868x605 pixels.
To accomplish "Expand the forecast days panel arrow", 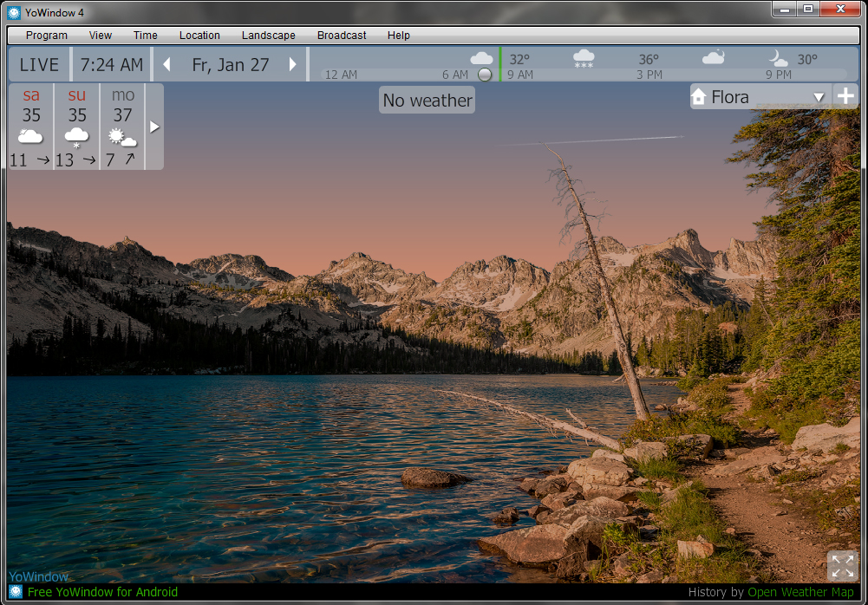I will coord(154,127).
